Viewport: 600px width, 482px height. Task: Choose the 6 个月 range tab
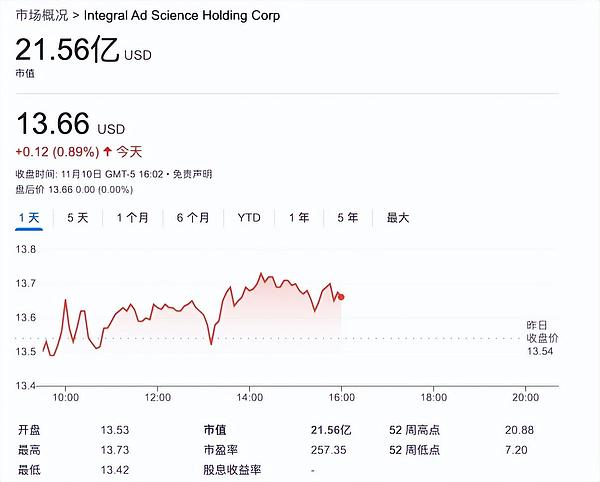[193, 217]
